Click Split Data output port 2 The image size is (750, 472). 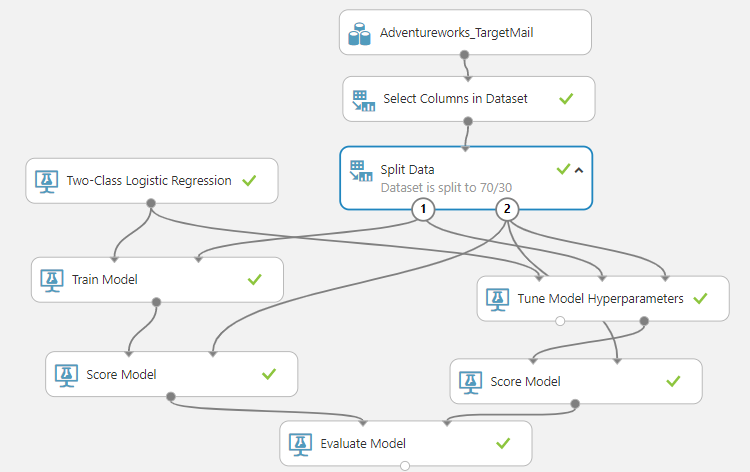coord(508,209)
